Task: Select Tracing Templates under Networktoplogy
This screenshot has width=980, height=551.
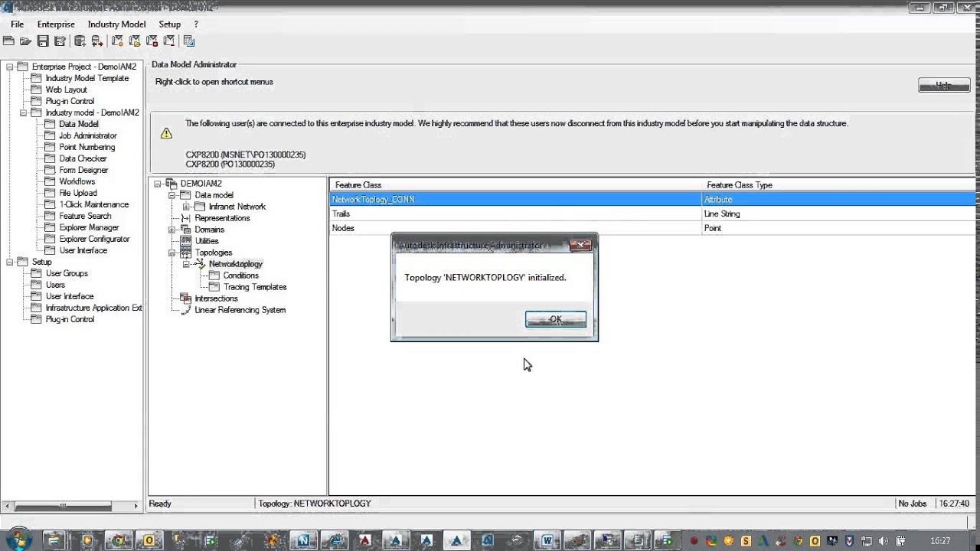Action: [255, 287]
